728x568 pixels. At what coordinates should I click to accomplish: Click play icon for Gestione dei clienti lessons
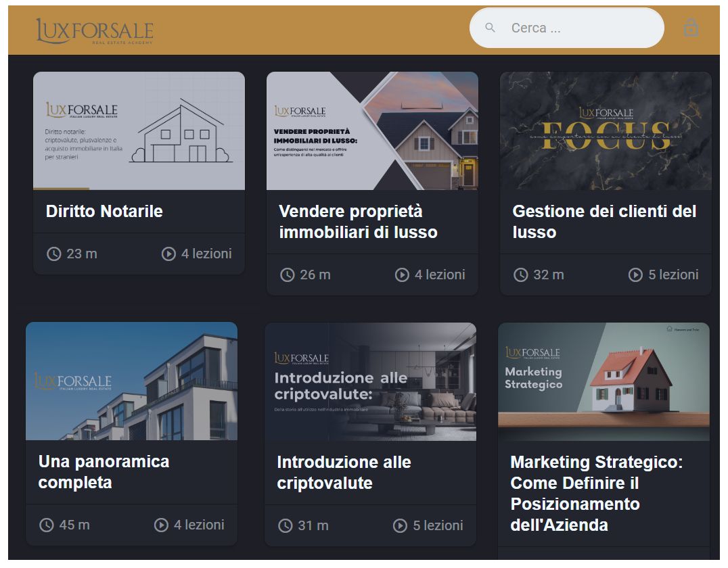pyautogui.click(x=635, y=275)
